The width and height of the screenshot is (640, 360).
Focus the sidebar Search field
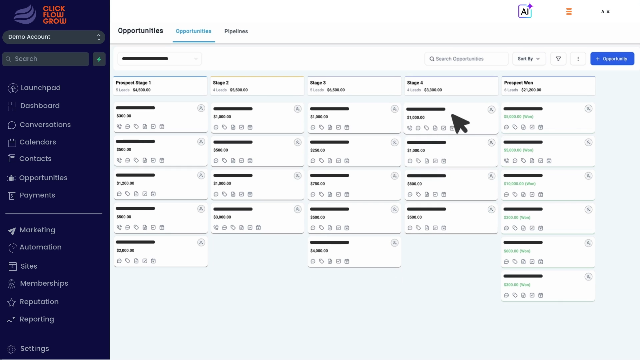coord(46,59)
